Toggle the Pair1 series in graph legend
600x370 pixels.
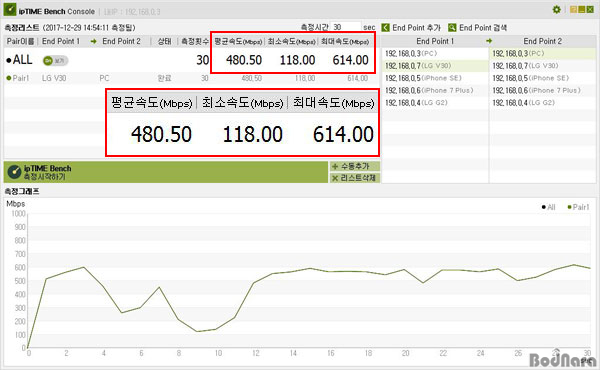point(578,207)
